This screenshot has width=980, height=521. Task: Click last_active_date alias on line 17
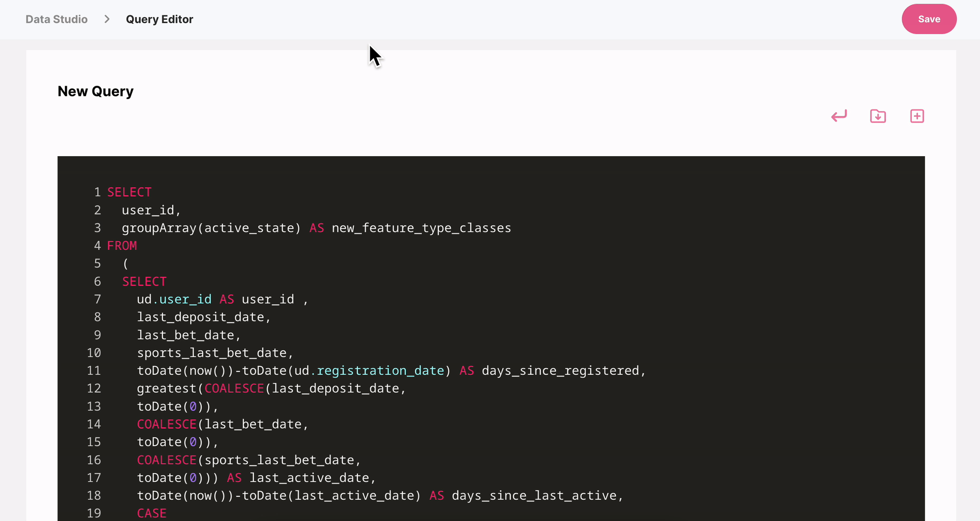pyautogui.click(x=309, y=477)
